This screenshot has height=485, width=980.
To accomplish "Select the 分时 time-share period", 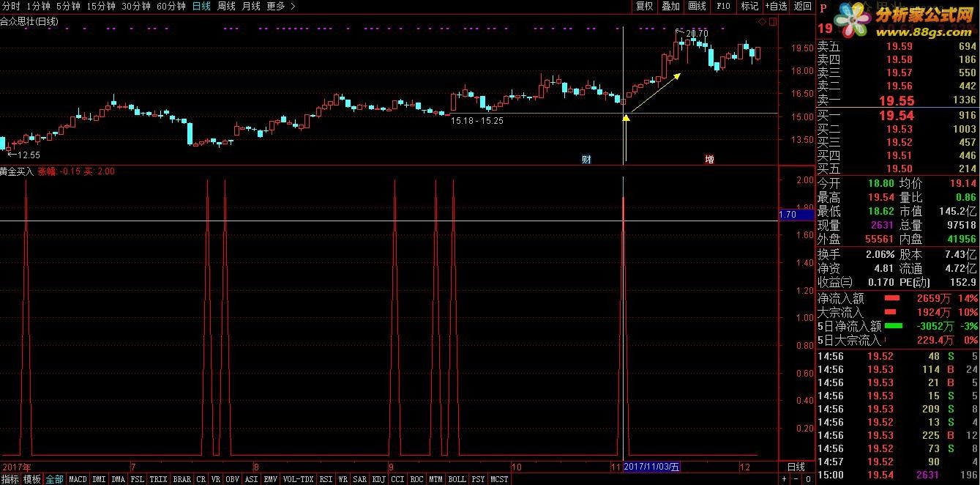I will tap(11, 6).
